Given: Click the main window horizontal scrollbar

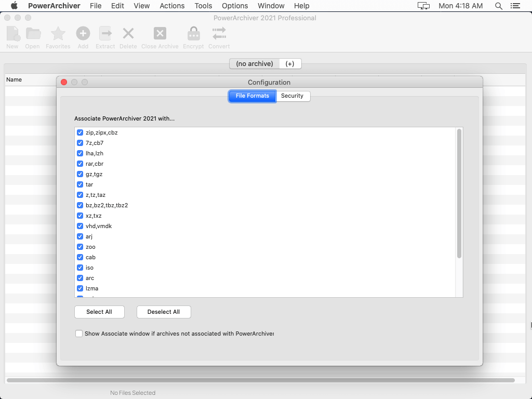Looking at the screenshot, I should pos(261,380).
